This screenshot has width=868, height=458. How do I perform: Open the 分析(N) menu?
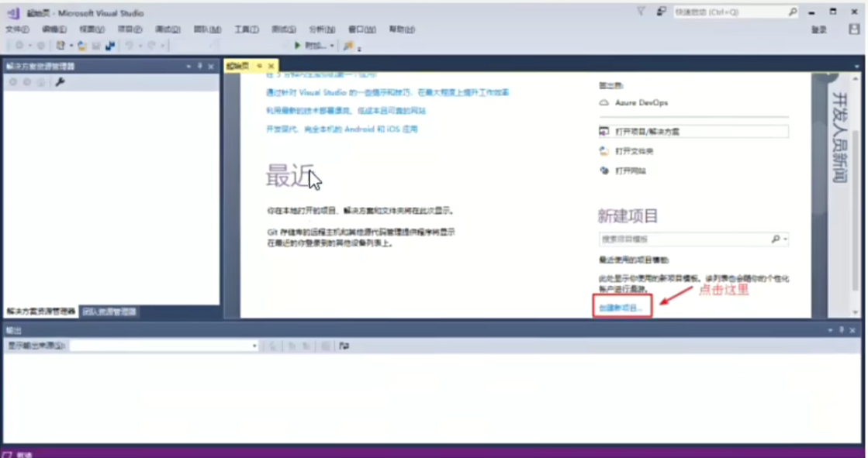coord(322,29)
